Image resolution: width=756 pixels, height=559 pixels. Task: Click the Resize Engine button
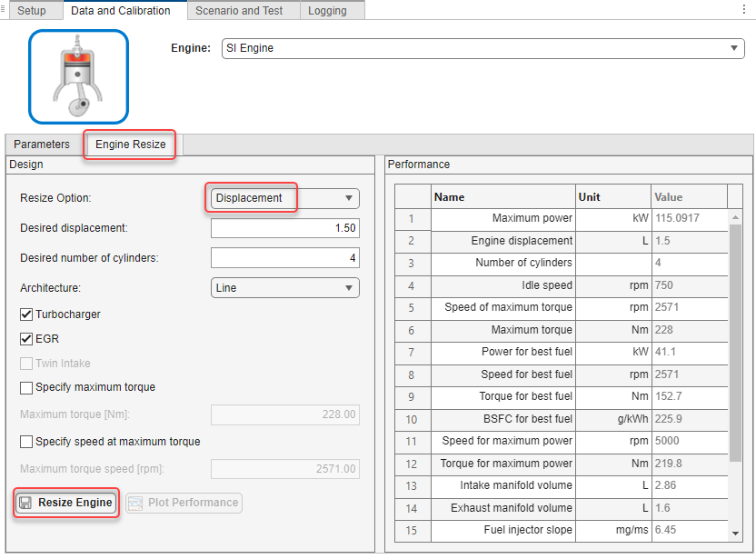(x=66, y=503)
